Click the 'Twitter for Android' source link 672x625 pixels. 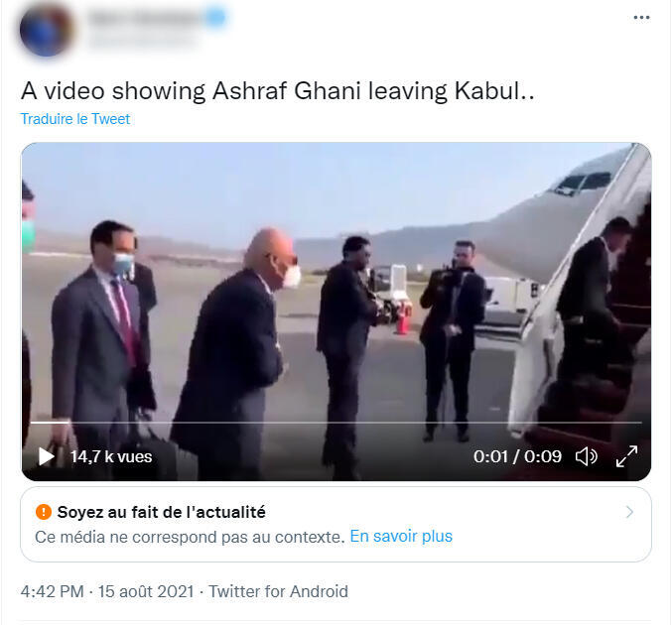[x=278, y=591]
